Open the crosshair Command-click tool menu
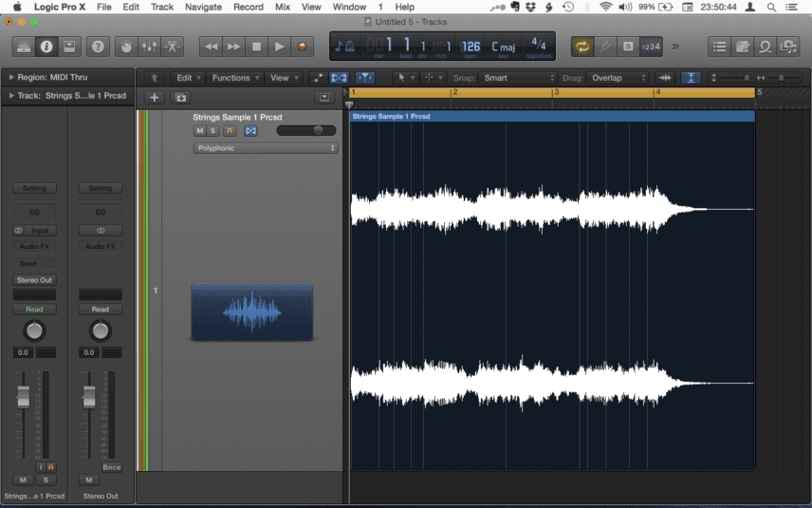The height and width of the screenshot is (508, 812). tap(433, 78)
